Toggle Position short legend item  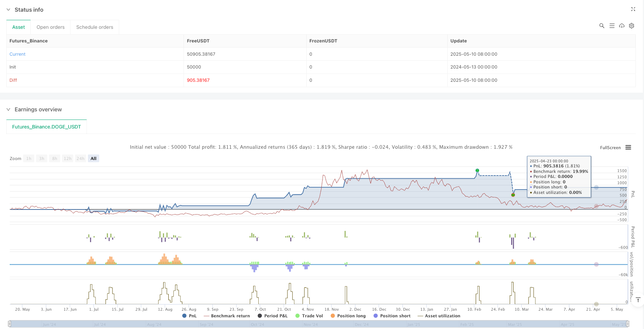[x=392, y=316]
